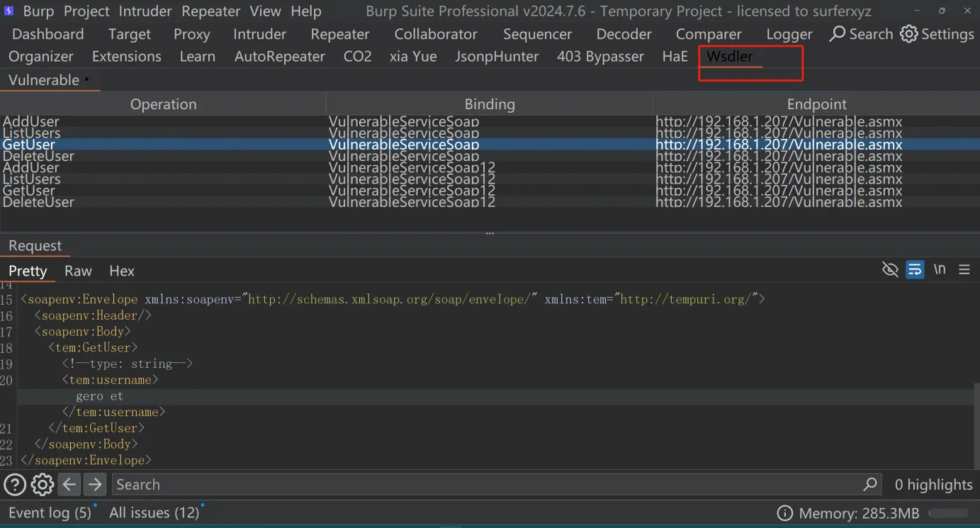980x528 pixels.
Task: Open the Extensions tab
Action: point(127,56)
